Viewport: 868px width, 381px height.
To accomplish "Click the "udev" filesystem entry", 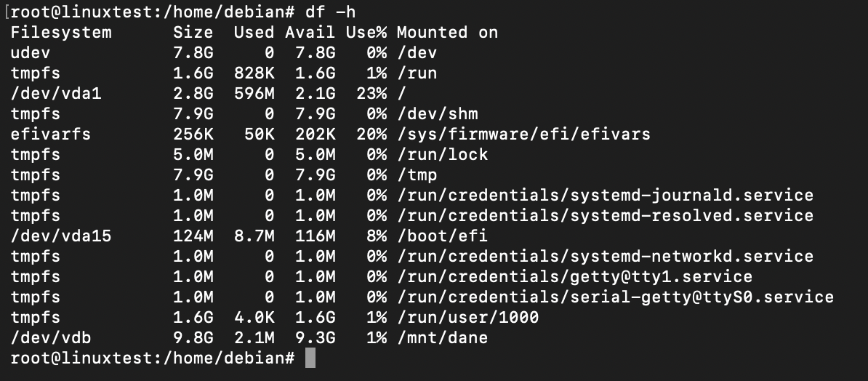I will tap(31, 53).
